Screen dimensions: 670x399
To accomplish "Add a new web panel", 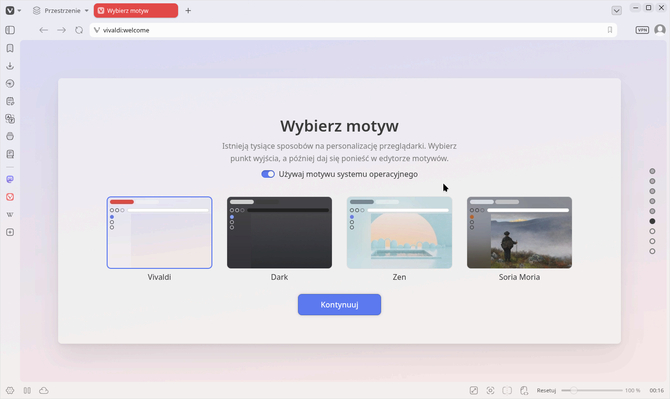I will (10, 232).
